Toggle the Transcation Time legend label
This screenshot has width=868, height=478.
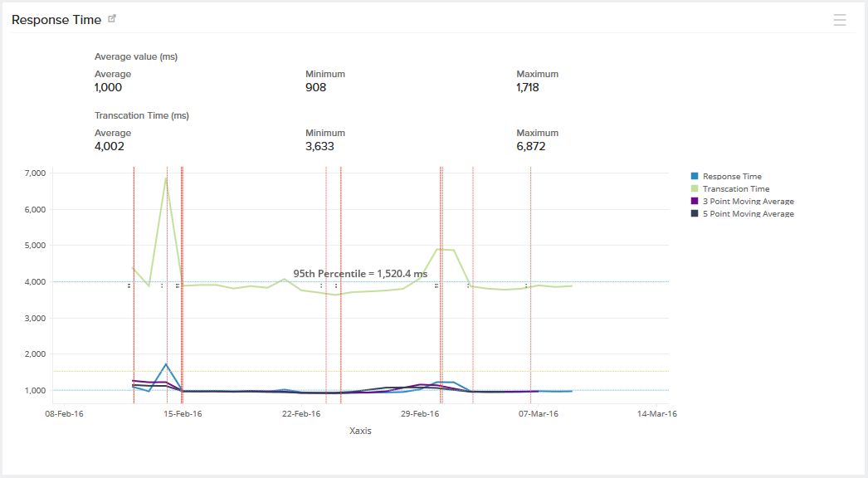tap(735, 188)
